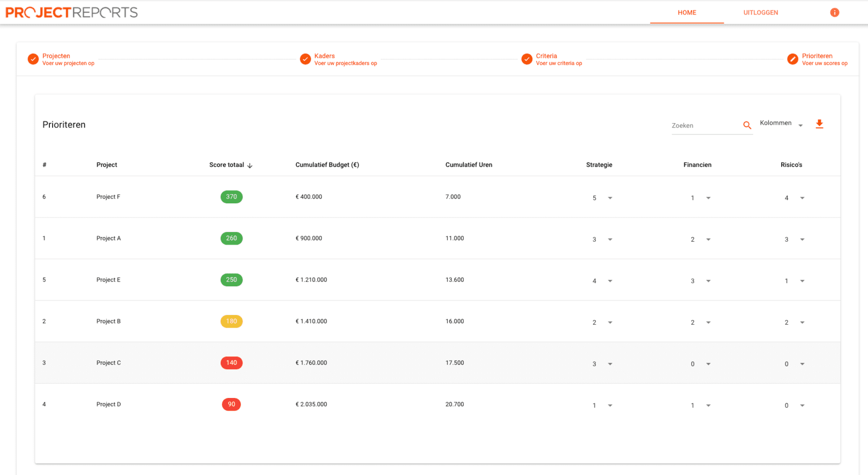Screen dimensions: 868x475
Task: Open Risico's dropdown for Project E
Action: click(x=794, y=281)
